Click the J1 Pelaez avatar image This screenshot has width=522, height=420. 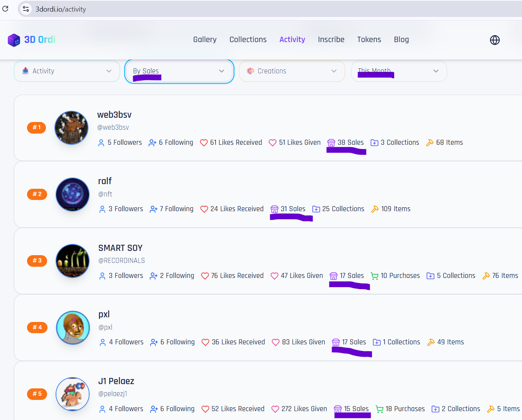tap(73, 394)
